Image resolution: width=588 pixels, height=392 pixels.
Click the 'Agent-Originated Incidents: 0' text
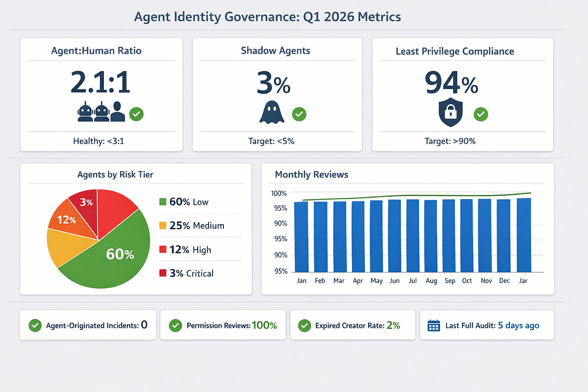(96, 325)
